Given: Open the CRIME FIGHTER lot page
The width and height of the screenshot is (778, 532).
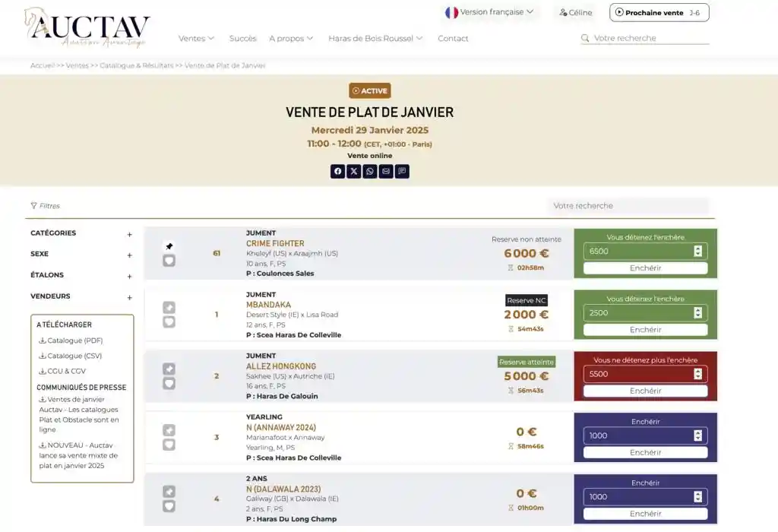Looking at the screenshot, I should 275,243.
